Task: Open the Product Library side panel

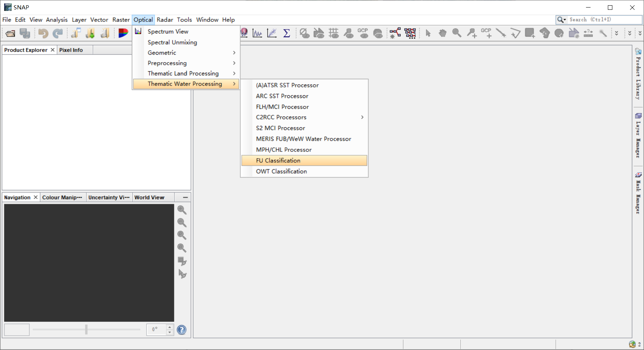Action: point(638,74)
